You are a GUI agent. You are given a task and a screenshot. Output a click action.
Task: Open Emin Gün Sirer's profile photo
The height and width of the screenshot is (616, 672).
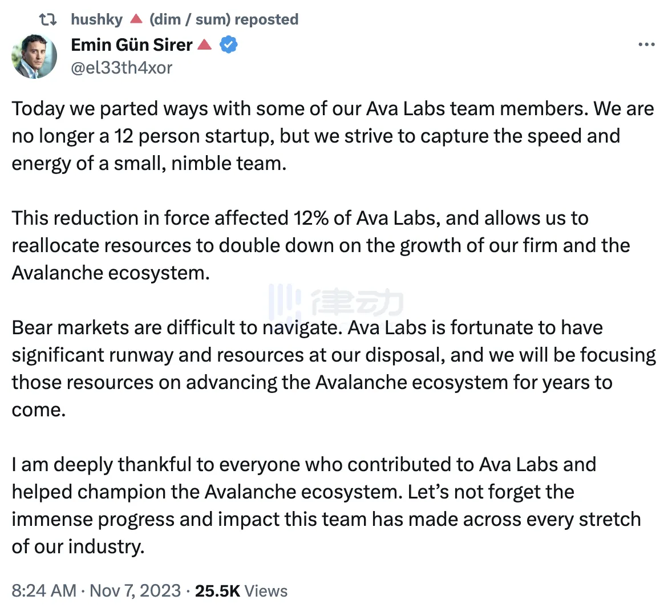(34, 56)
